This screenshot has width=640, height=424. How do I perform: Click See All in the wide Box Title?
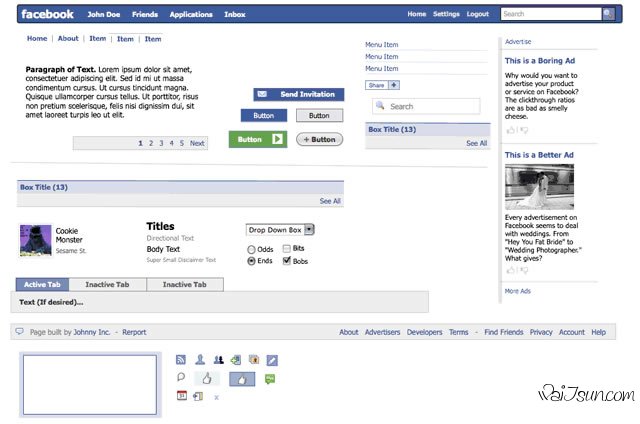coord(330,201)
